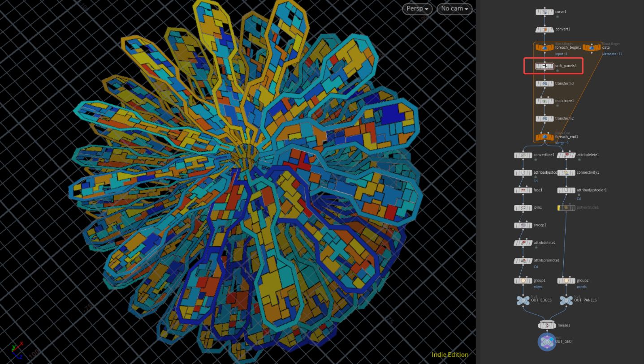Select the convert1 node
Image resolution: width=644 pixels, height=364 pixels.
click(x=545, y=30)
